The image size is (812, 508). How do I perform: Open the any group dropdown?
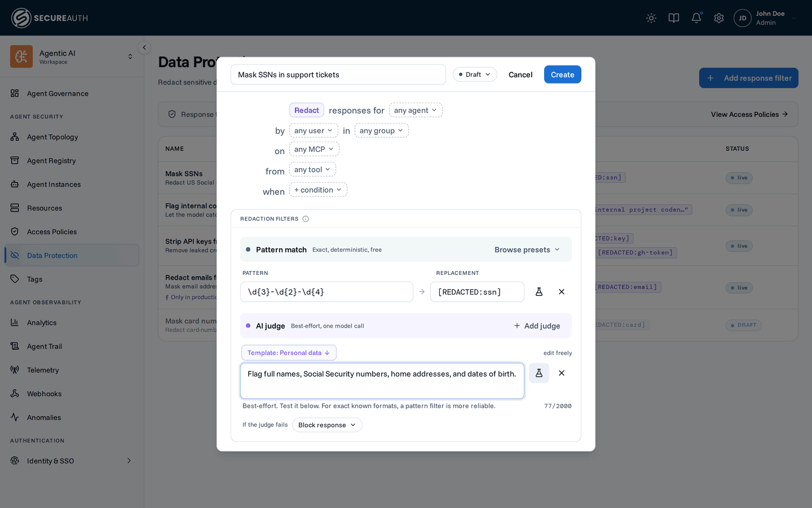coord(382,130)
